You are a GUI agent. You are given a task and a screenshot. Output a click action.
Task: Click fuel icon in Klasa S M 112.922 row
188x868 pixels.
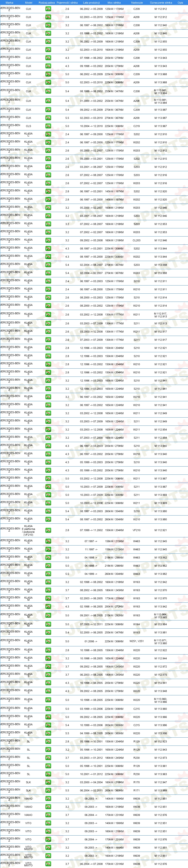click(48, 650)
